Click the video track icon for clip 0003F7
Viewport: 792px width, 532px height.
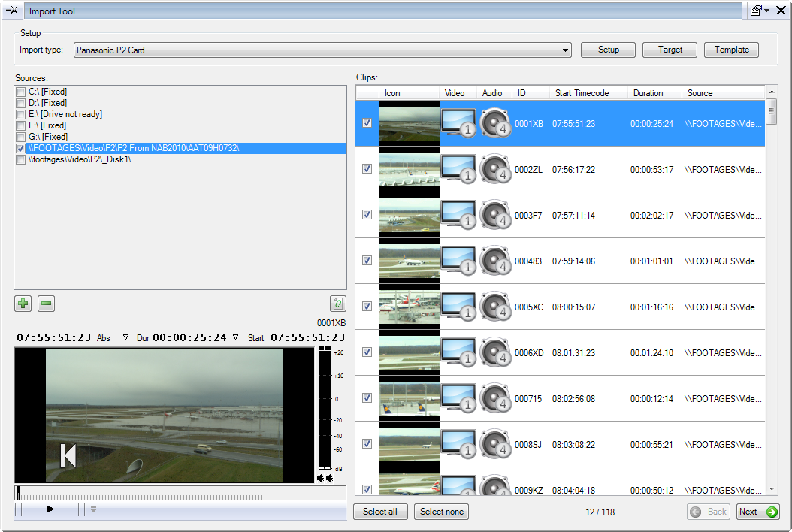tap(458, 215)
